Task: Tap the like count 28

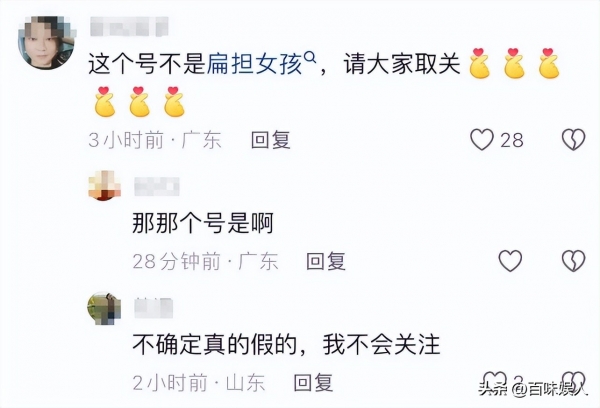Action: (512, 140)
